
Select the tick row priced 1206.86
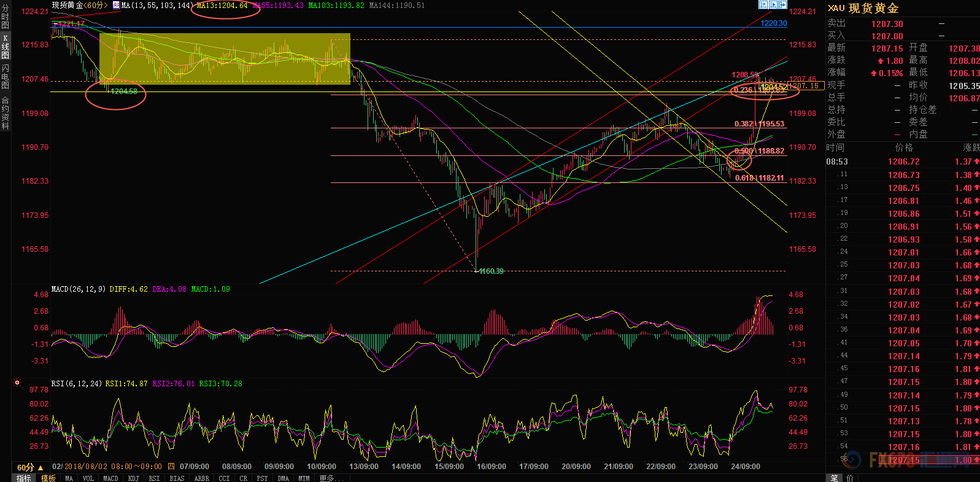[x=903, y=214]
